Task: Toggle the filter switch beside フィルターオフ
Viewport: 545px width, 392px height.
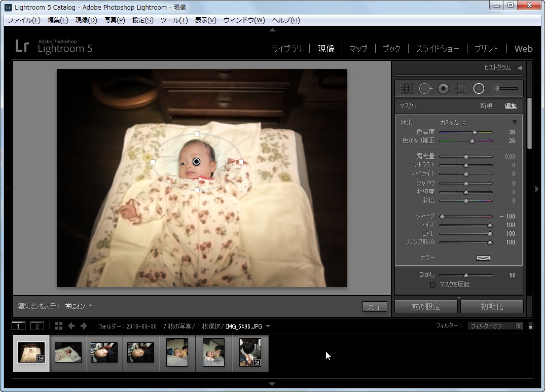Action: click(x=530, y=326)
